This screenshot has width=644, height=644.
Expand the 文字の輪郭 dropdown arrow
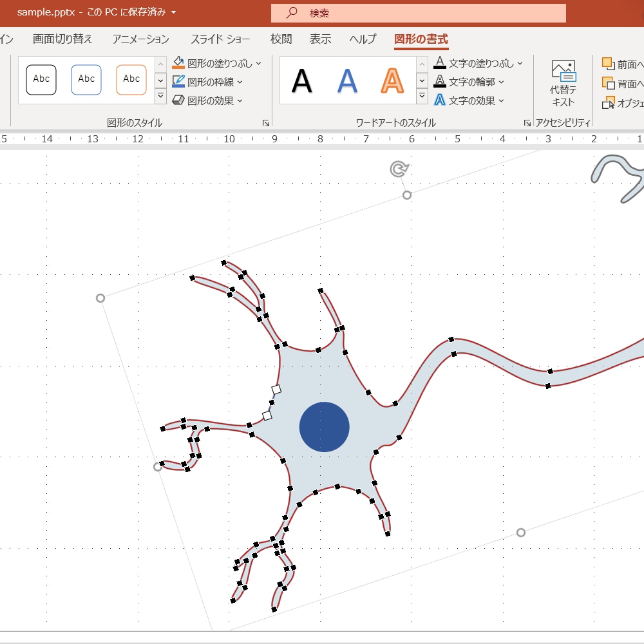tap(501, 82)
